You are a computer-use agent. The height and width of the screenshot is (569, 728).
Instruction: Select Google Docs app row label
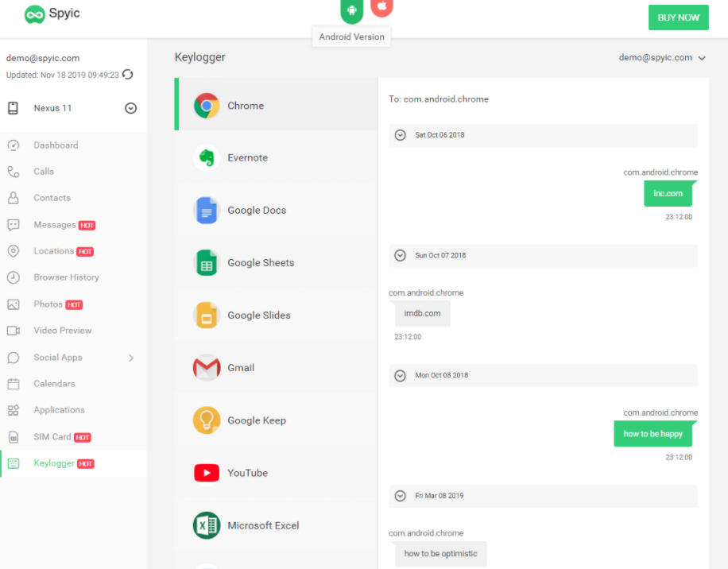257,211
